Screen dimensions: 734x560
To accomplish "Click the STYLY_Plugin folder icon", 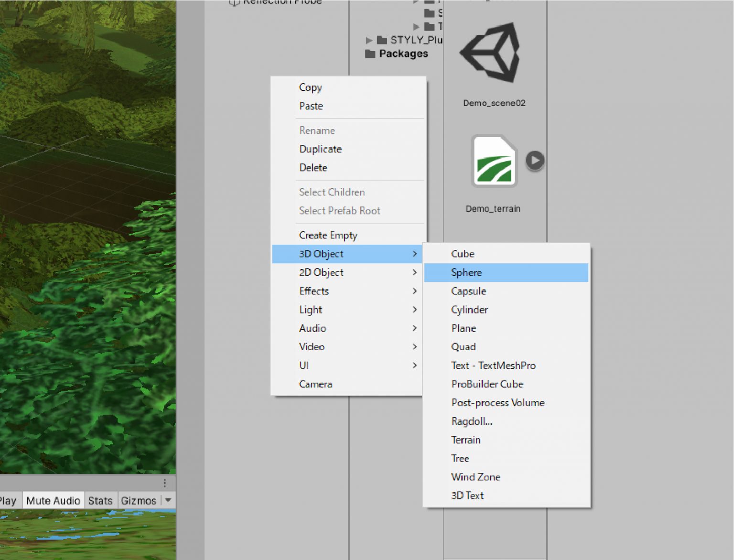I will [x=382, y=40].
